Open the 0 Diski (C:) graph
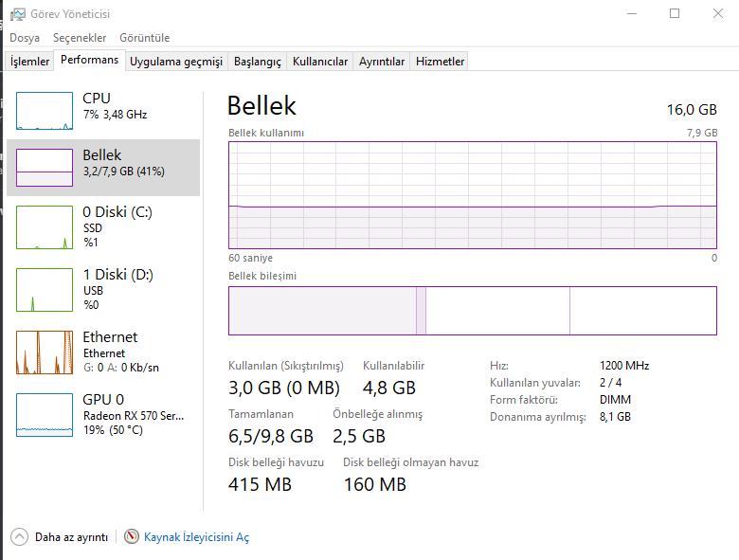 click(x=45, y=229)
